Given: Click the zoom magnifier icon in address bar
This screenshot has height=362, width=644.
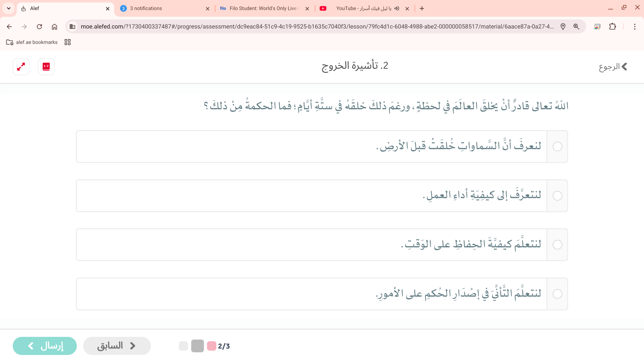Looking at the screenshot, I should 576,27.
